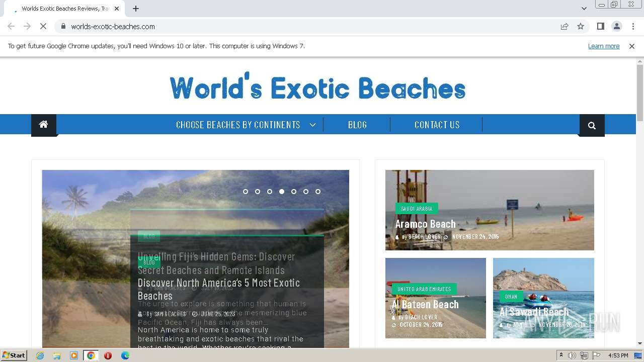Select the third slider dot
Image resolution: width=644 pixels, height=362 pixels.
(x=270, y=192)
